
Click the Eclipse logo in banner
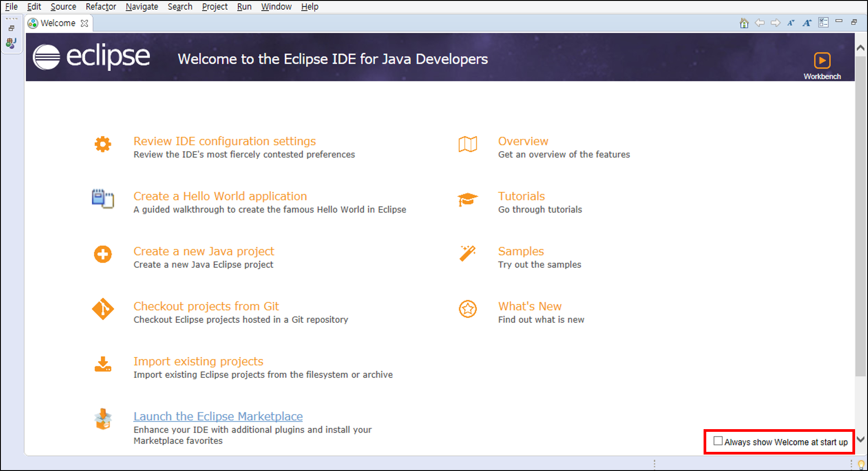click(x=91, y=57)
